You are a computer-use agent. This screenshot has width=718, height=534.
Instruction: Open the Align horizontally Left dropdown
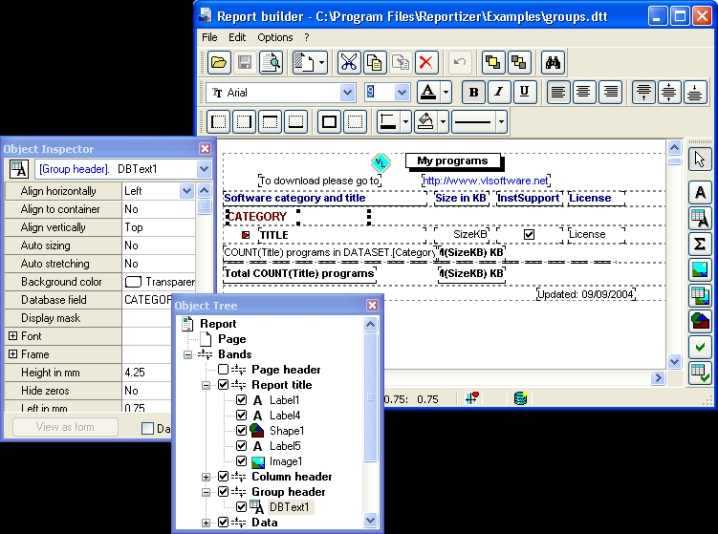click(186, 190)
